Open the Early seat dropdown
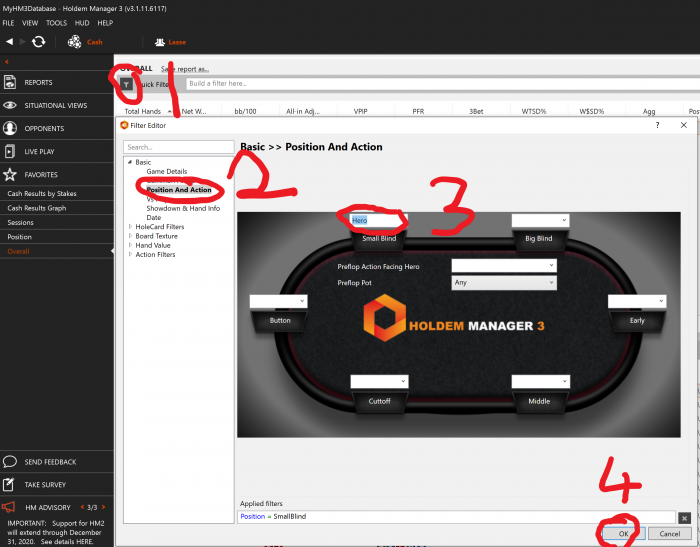 [x=637, y=301]
